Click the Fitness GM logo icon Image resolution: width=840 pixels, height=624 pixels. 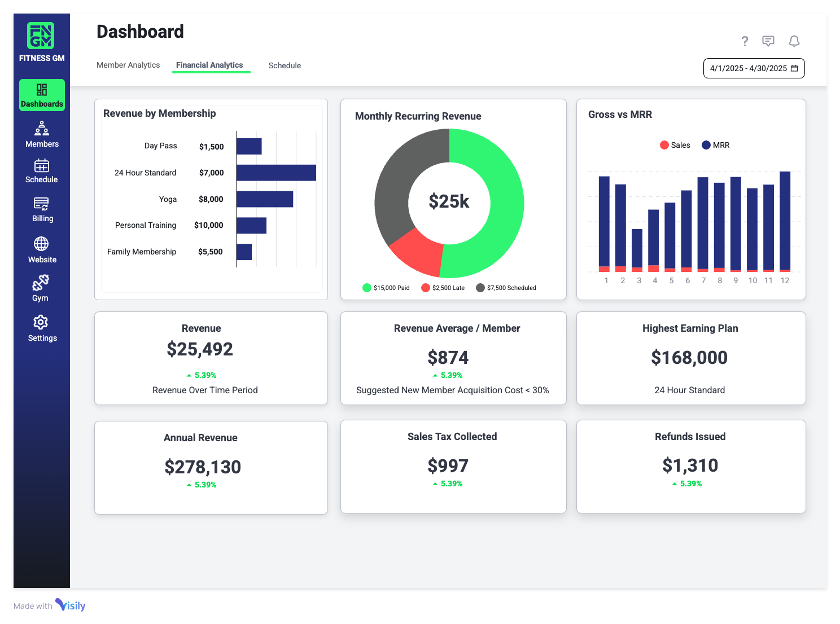tap(41, 36)
